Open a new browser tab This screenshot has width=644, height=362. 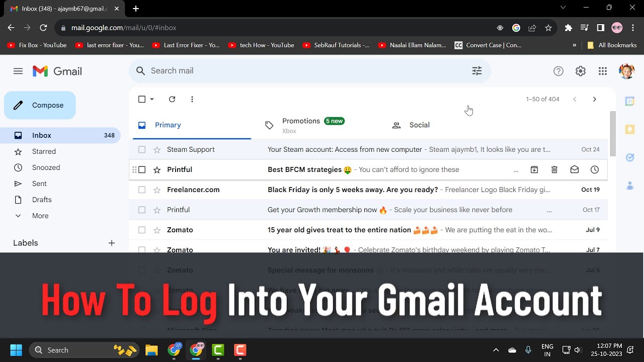pos(136,9)
